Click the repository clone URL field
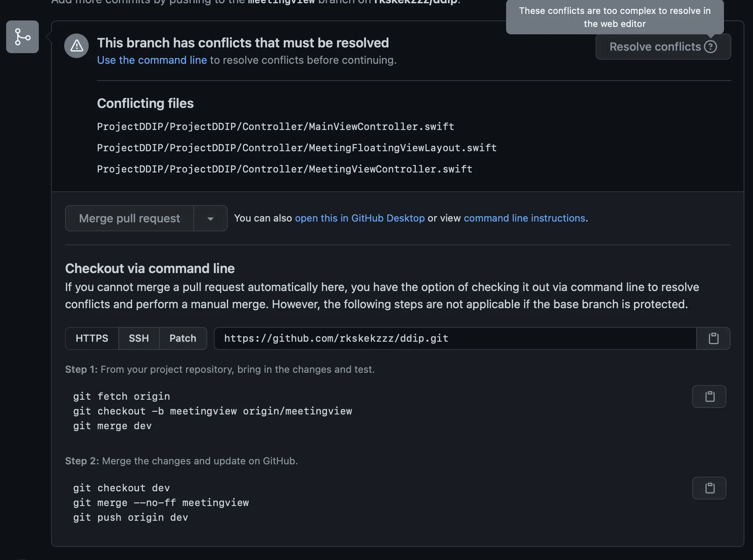Screen dimensions: 753x560 coord(455,338)
